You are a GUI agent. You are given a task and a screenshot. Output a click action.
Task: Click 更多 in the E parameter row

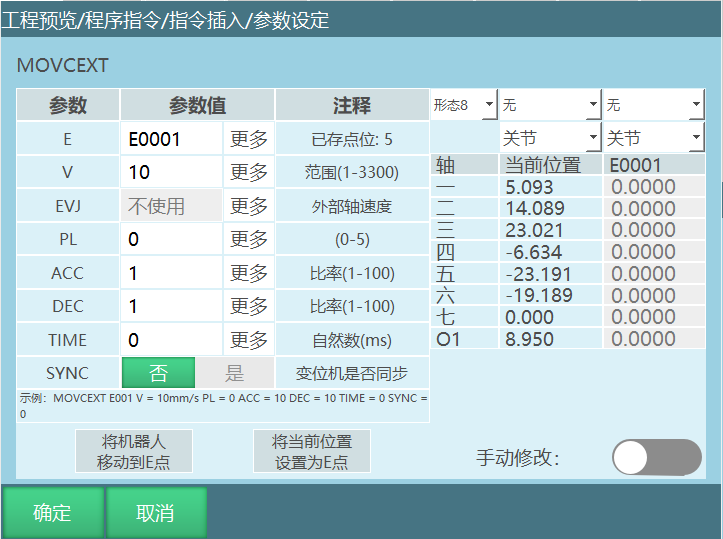pos(248,139)
